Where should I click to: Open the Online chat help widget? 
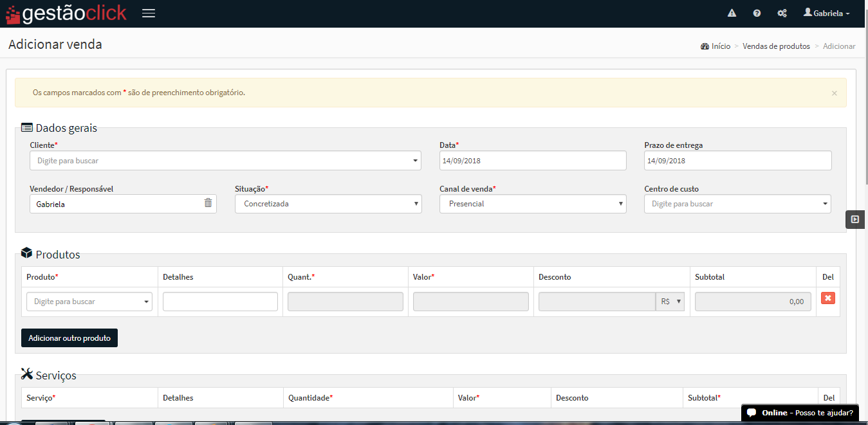[800, 413]
